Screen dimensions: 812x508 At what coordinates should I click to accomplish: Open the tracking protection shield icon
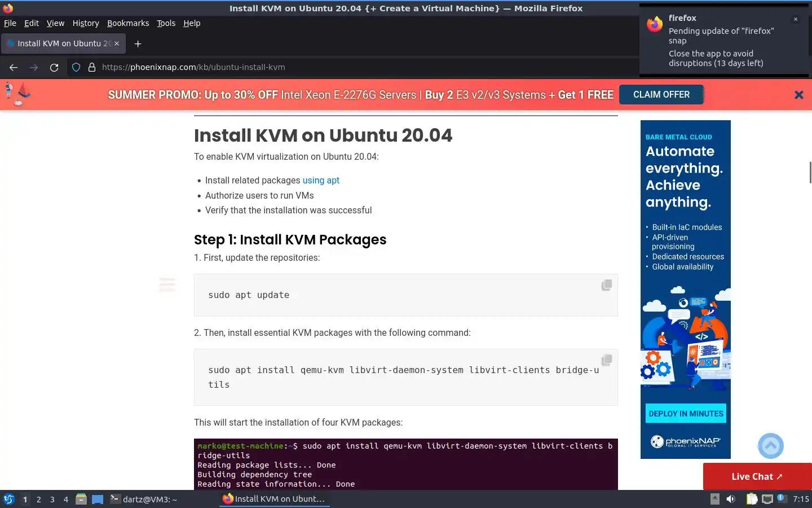click(x=76, y=67)
